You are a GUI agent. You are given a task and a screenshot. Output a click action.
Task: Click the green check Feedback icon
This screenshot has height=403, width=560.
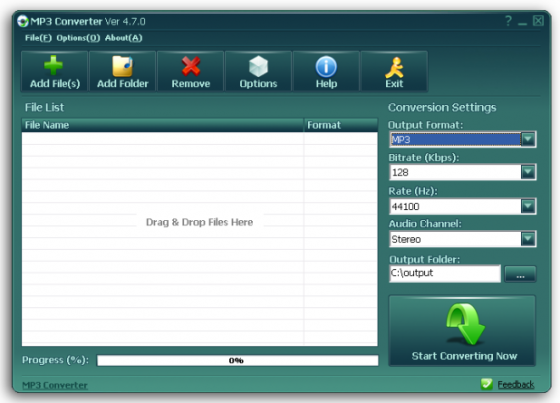click(x=486, y=384)
